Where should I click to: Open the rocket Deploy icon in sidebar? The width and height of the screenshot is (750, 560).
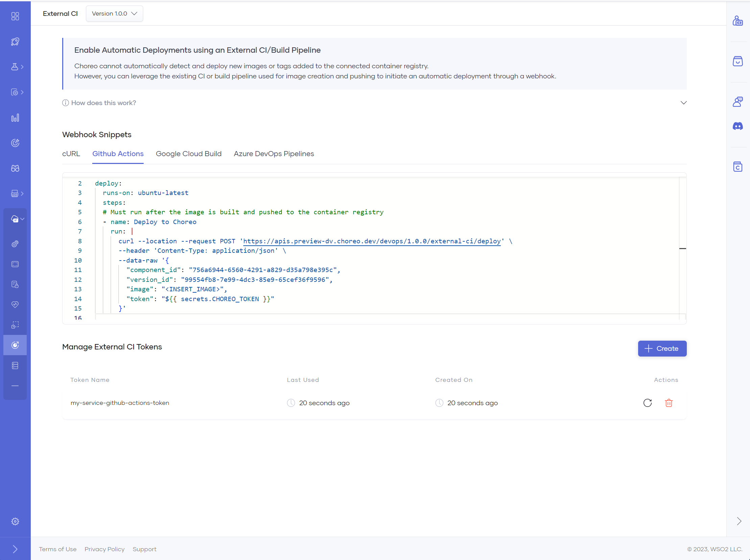(15, 42)
